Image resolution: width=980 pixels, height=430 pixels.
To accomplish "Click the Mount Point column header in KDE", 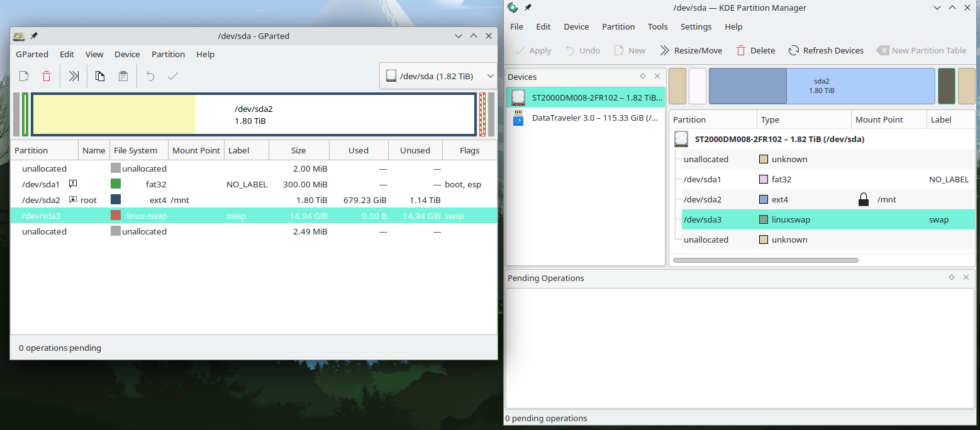I will point(889,119).
